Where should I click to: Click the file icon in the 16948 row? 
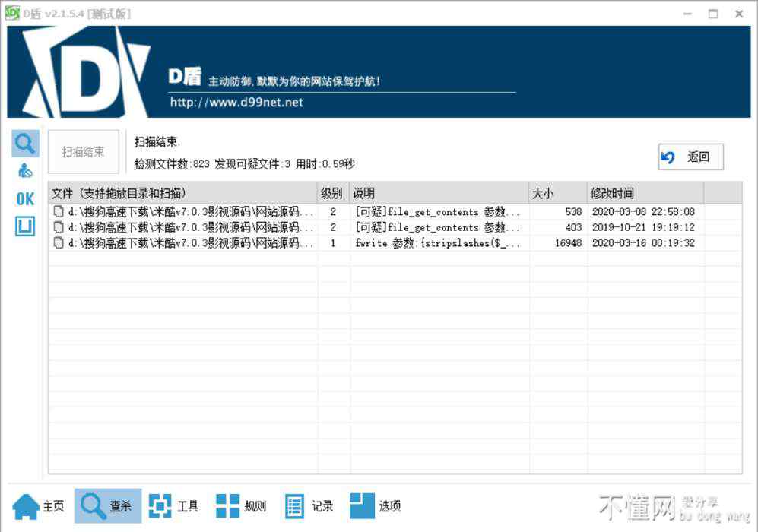tap(59, 242)
